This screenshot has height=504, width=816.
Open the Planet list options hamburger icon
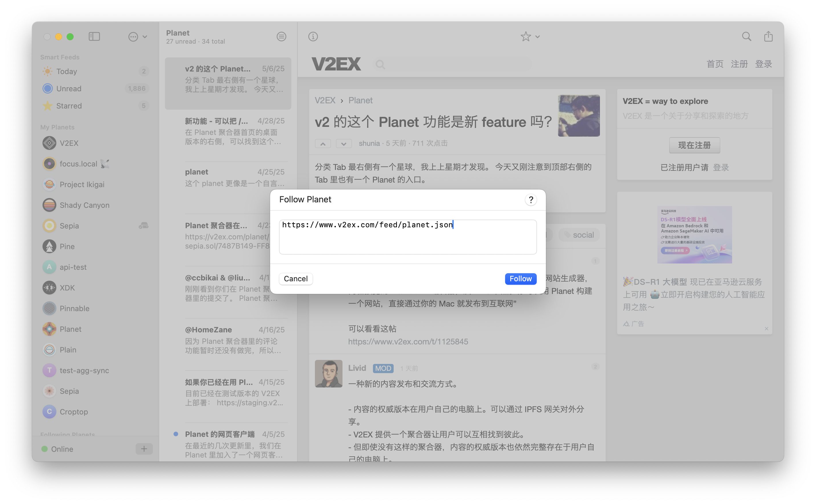281,37
